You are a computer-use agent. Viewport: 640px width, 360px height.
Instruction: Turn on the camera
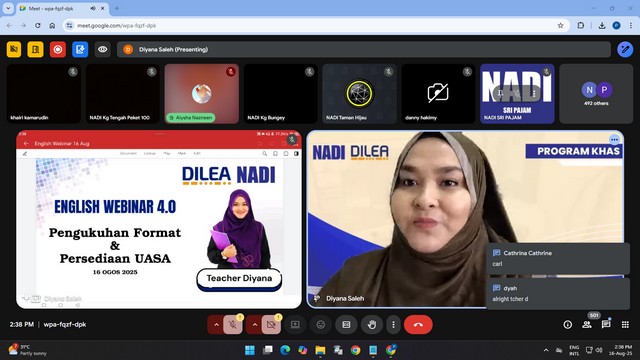[x=271, y=324]
